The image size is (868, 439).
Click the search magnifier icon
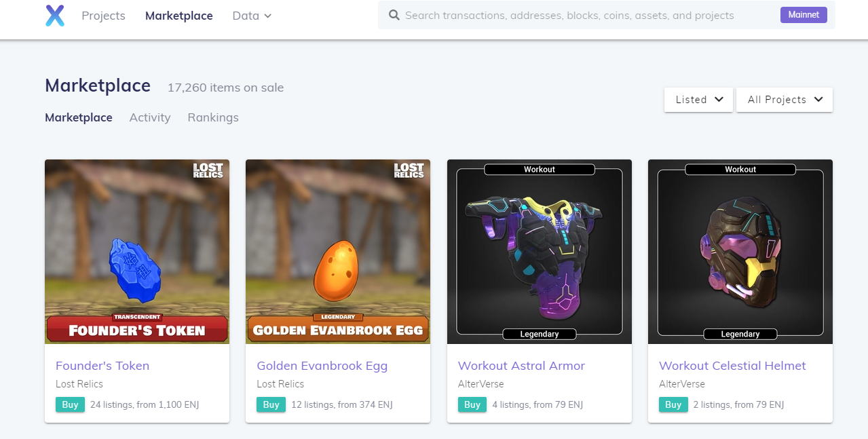(x=394, y=15)
